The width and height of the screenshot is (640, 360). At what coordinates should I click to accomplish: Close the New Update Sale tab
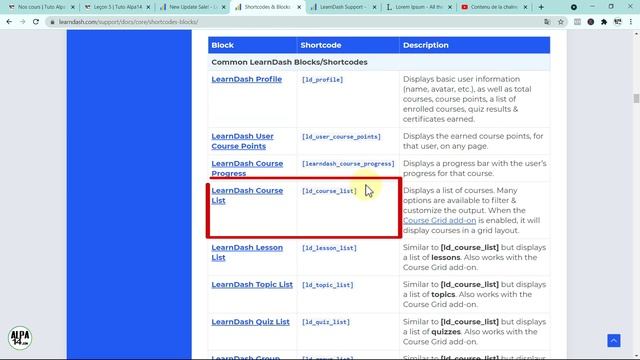tap(223, 7)
